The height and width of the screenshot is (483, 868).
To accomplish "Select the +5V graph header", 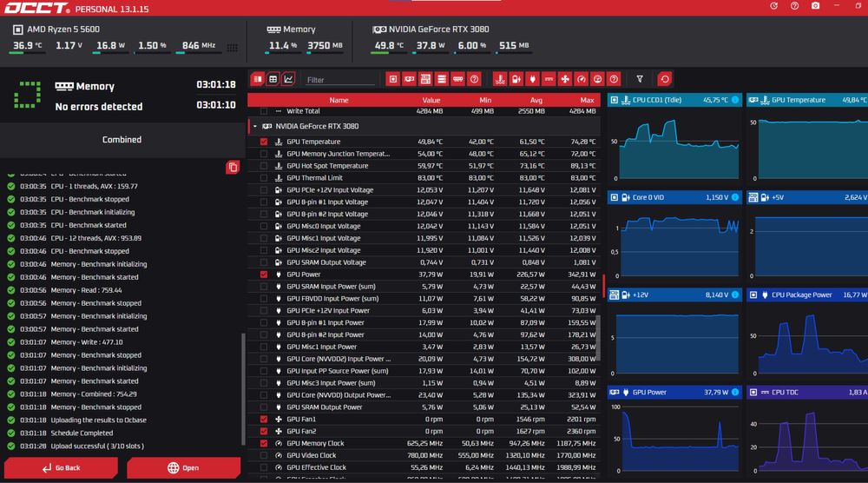I will coord(807,197).
